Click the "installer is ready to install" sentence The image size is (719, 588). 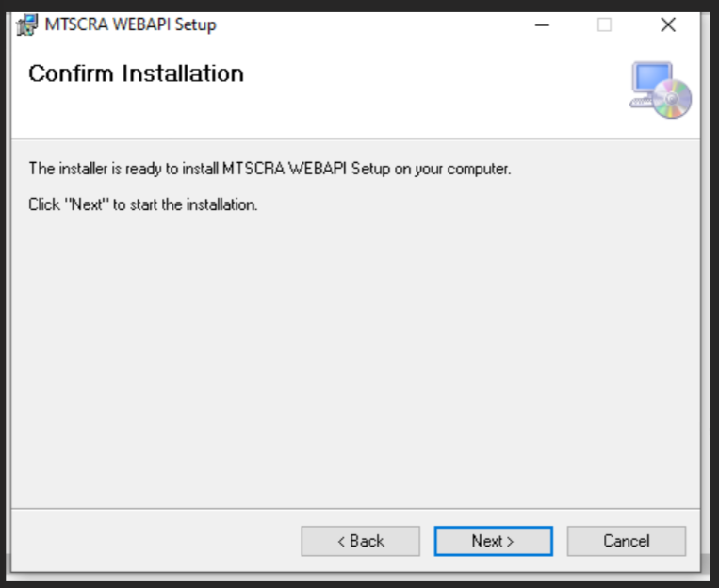click(270, 170)
